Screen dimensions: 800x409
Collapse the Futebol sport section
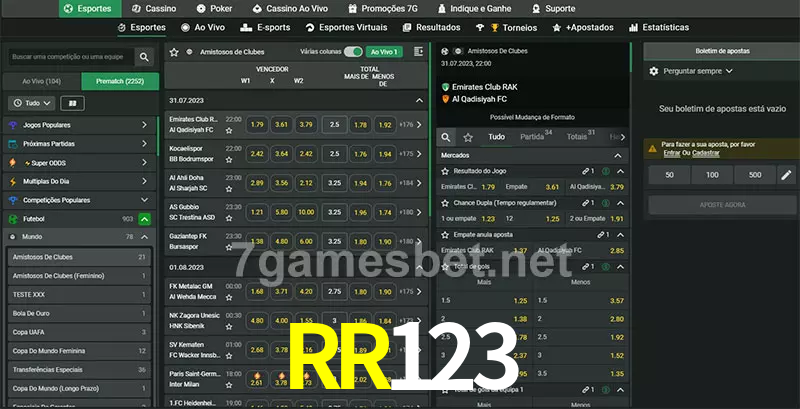[144, 219]
